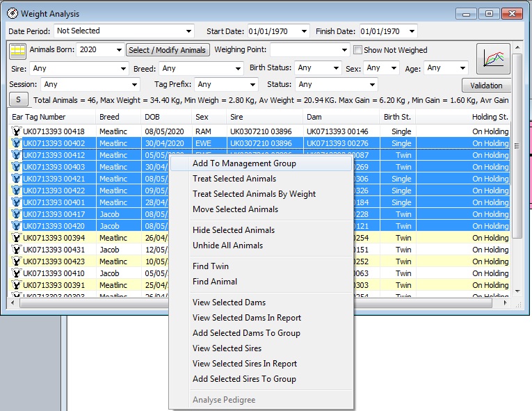Image resolution: width=532 pixels, height=411 pixels.
Task: Click sheep icon for UK0713393 00431
Action: point(16,250)
